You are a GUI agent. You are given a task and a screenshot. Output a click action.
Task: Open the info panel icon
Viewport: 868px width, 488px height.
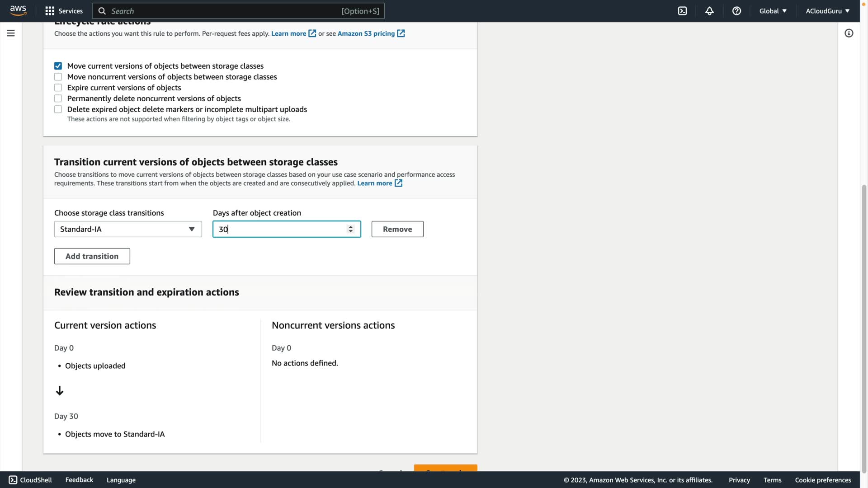point(849,33)
